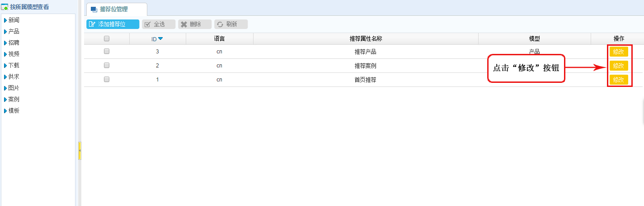Click 修改 for the 推荐案例 row
This screenshot has width=644, height=206.
(618, 66)
